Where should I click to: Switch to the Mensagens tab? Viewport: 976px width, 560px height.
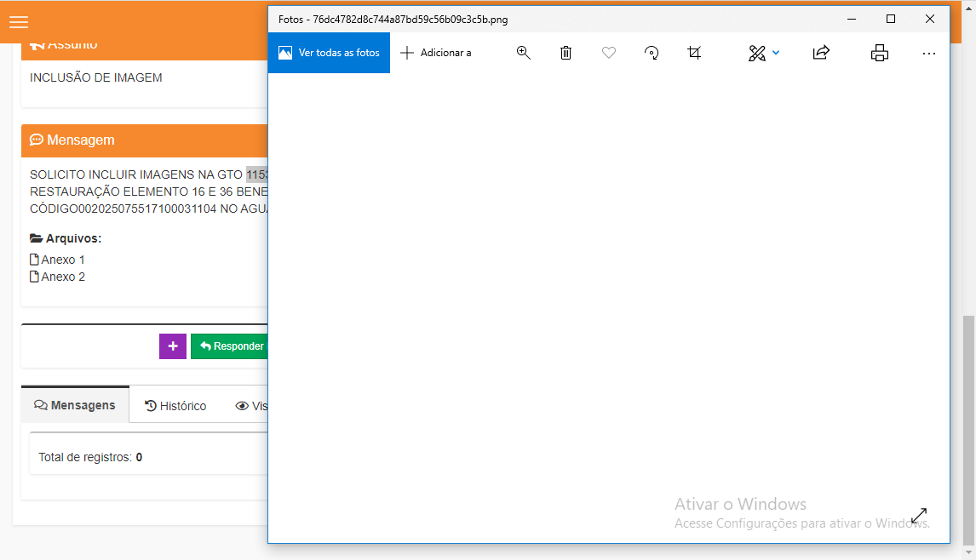click(x=75, y=406)
